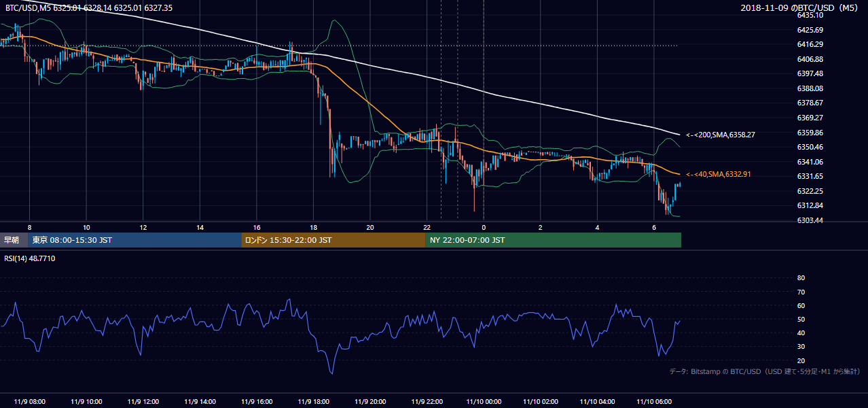Click RSI scale value 80

[801, 278]
